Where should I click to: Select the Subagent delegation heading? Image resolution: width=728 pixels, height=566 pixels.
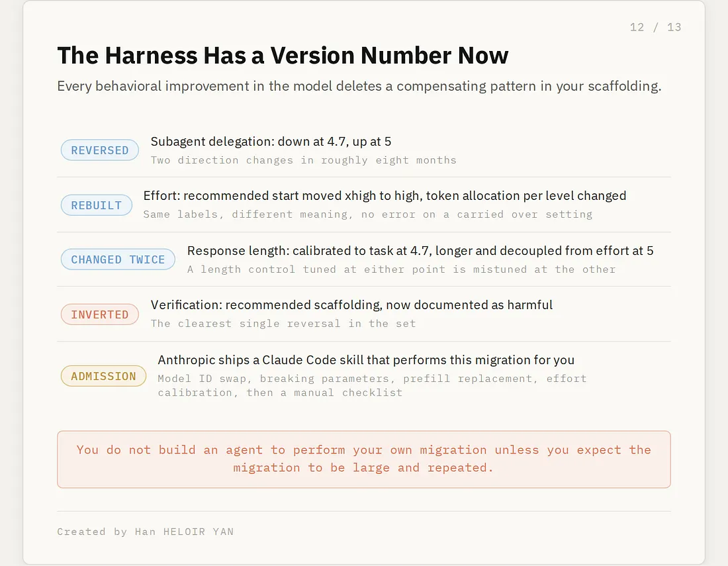[271, 141]
